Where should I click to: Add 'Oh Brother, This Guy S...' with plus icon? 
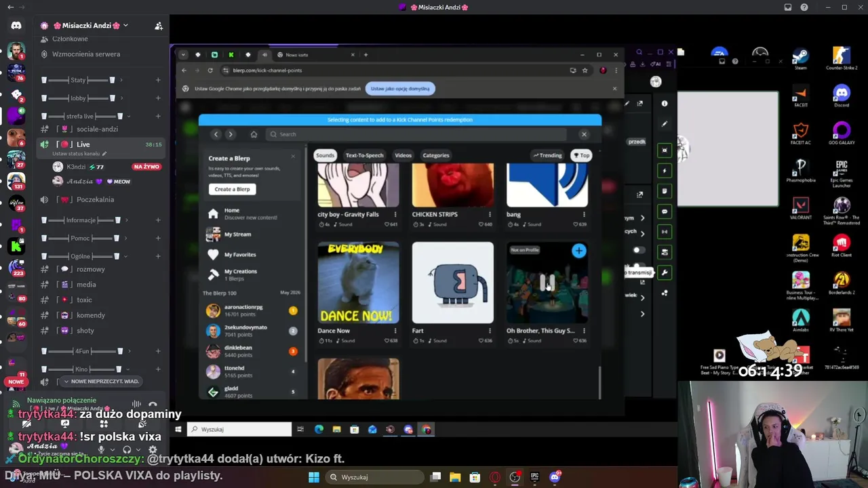tap(578, 251)
